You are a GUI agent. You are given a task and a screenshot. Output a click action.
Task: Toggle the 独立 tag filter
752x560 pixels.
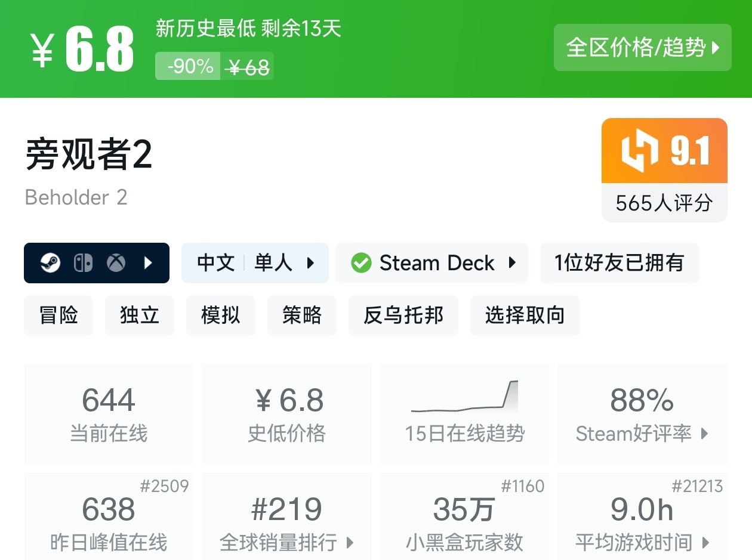(x=140, y=315)
